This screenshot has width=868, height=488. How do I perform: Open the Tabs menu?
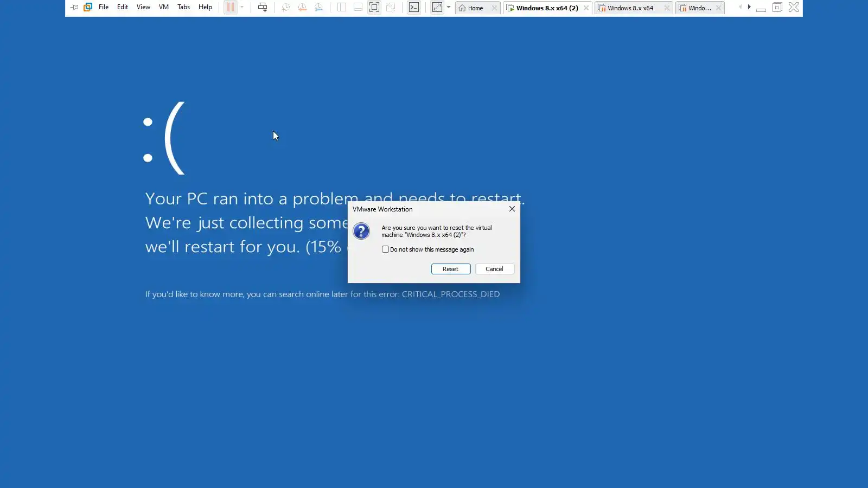click(x=184, y=7)
